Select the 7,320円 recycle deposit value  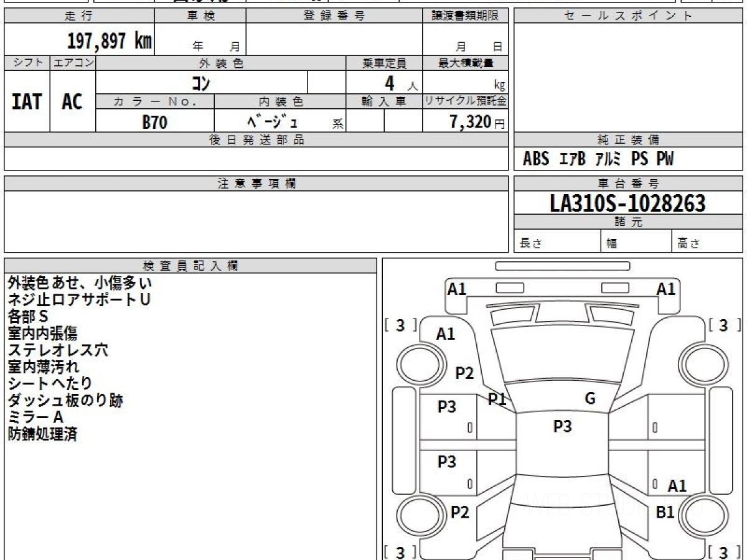(x=477, y=122)
